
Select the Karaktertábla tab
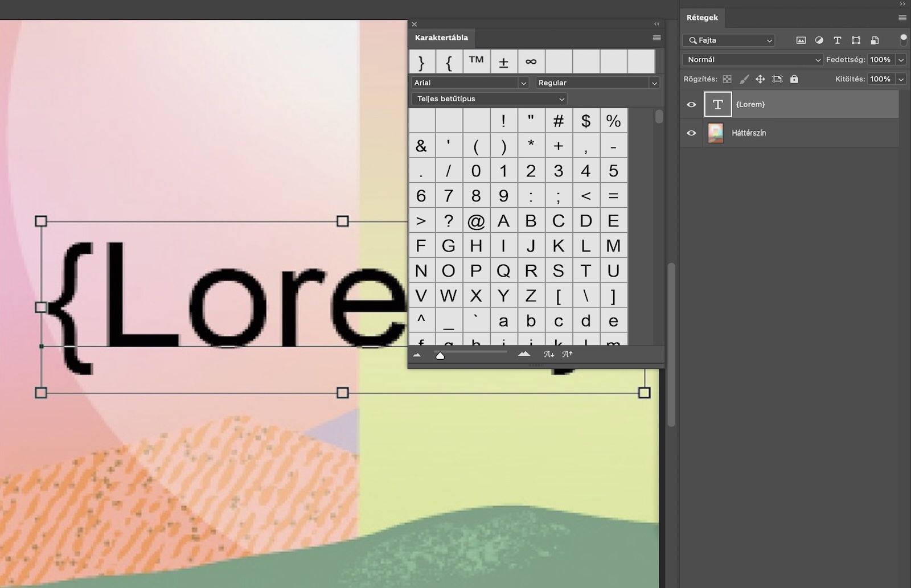coord(441,38)
